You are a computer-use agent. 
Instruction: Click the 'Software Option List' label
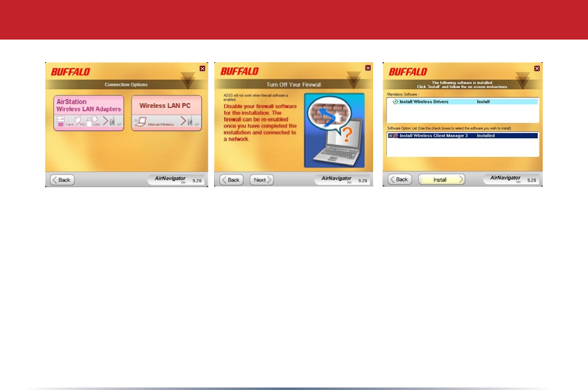449,128
